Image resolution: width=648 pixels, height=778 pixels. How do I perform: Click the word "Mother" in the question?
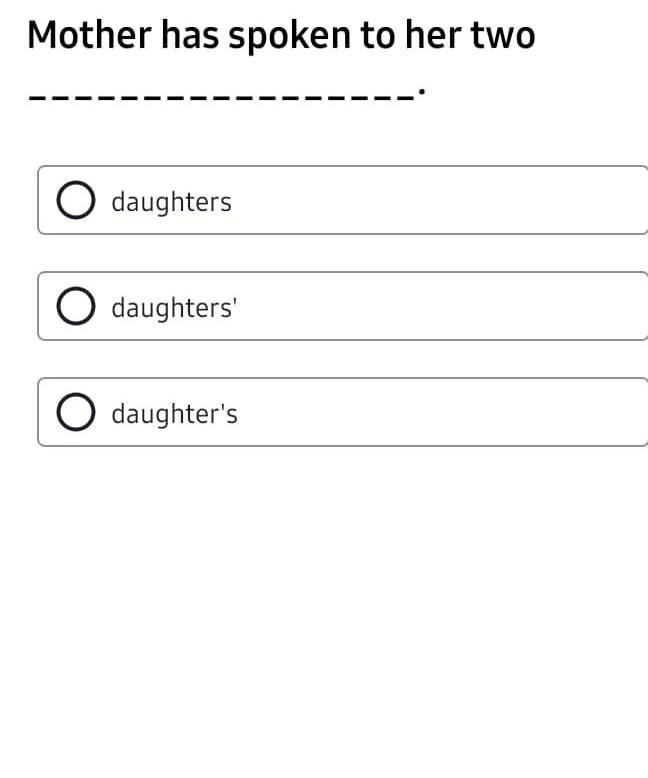coord(86,36)
